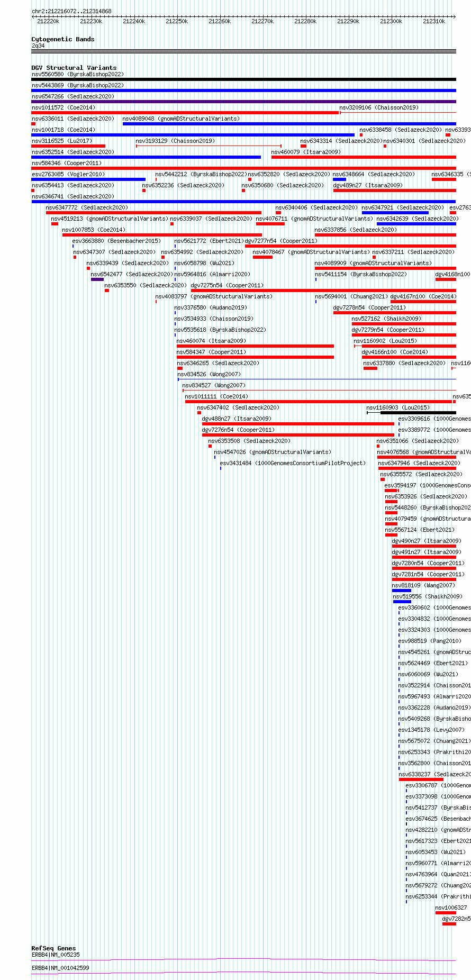The width and height of the screenshot is (471, 980).
Task: Select nsv6058798 (Wu2021) variant label
Action: pyautogui.click(x=204, y=263)
